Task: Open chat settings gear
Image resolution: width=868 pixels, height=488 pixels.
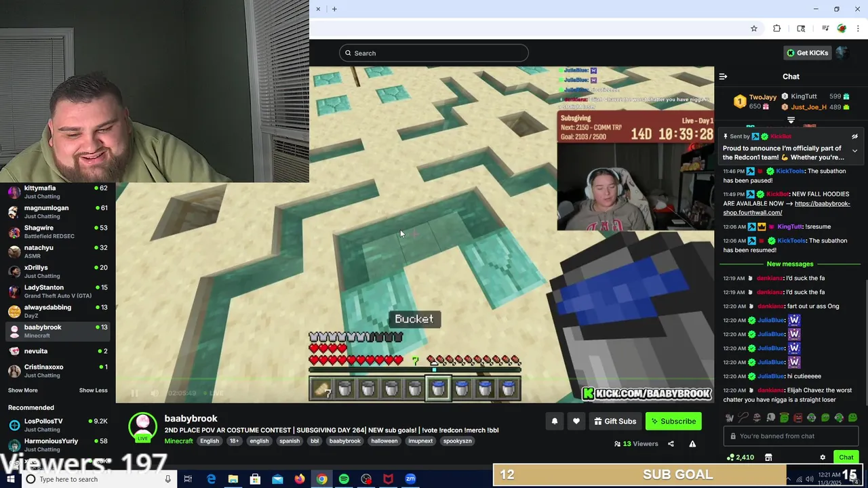Action: click(823, 457)
